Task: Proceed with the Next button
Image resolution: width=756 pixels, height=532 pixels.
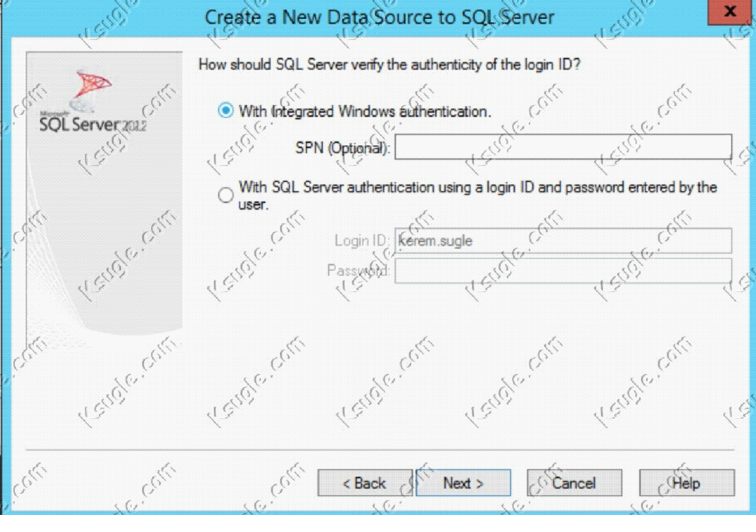Action: point(463,483)
